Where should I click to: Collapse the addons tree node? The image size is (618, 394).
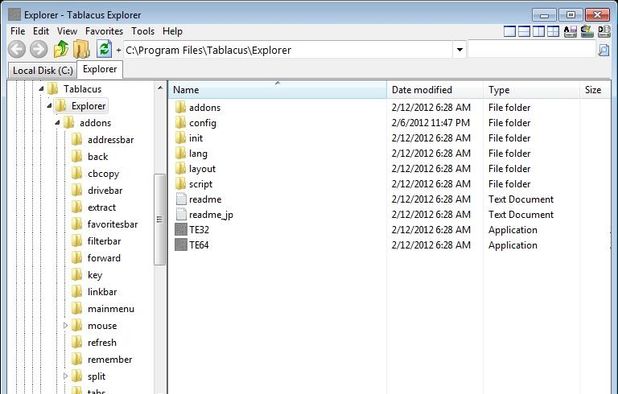click(x=58, y=123)
